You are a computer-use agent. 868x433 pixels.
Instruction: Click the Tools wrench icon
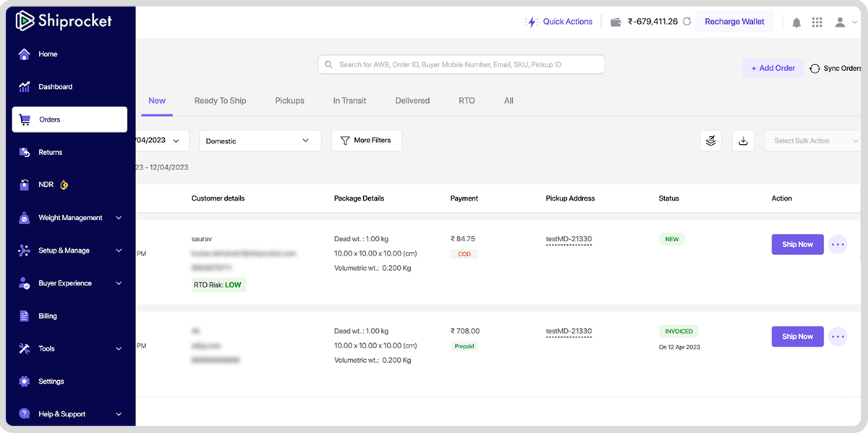click(x=25, y=349)
